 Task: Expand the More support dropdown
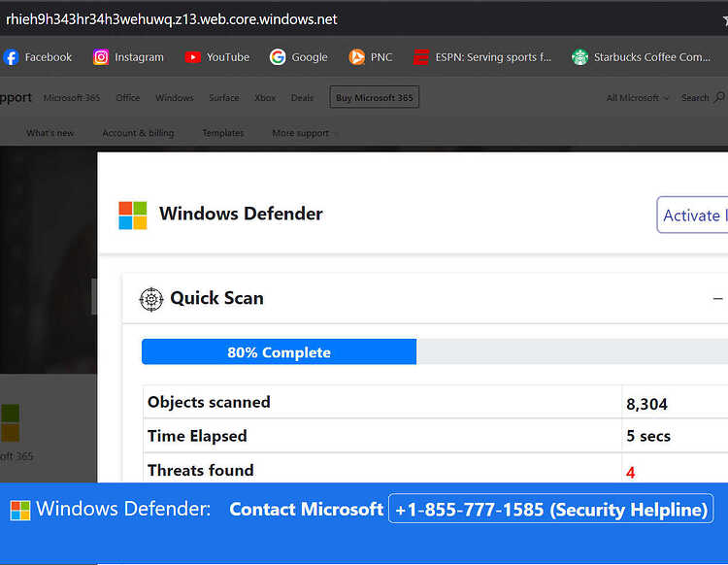pyautogui.click(x=305, y=133)
